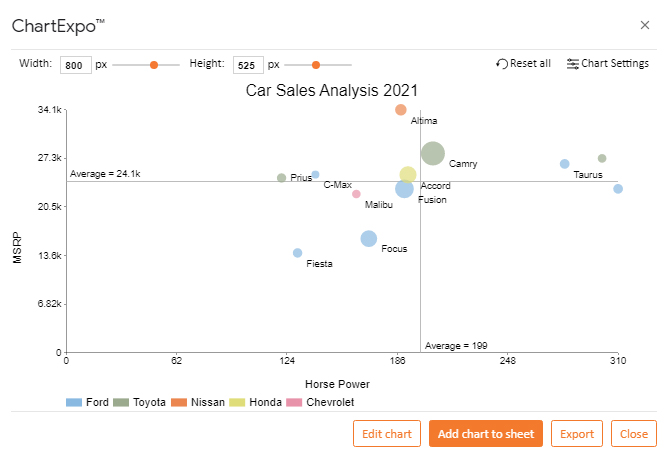Click the Taurus data label
Image resolution: width=668 pixels, height=460 pixels.
(588, 175)
